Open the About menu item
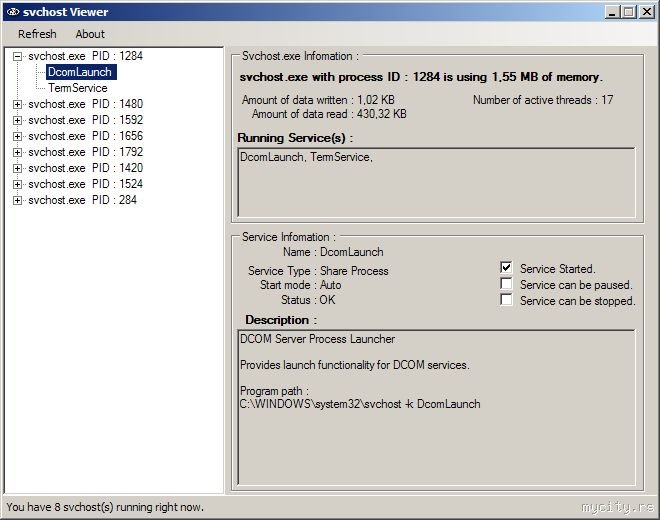Screen dimensions: 660x520 click(90, 34)
